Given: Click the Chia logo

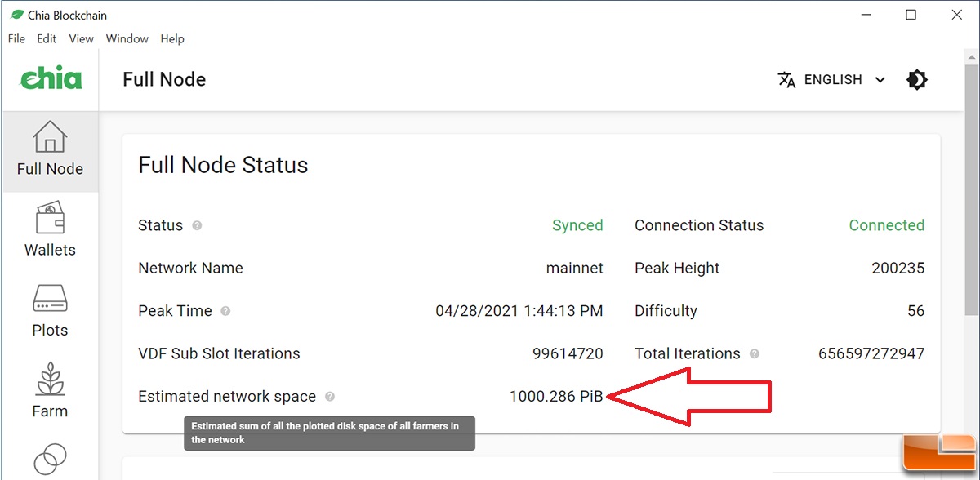Looking at the screenshot, I should tap(51, 78).
